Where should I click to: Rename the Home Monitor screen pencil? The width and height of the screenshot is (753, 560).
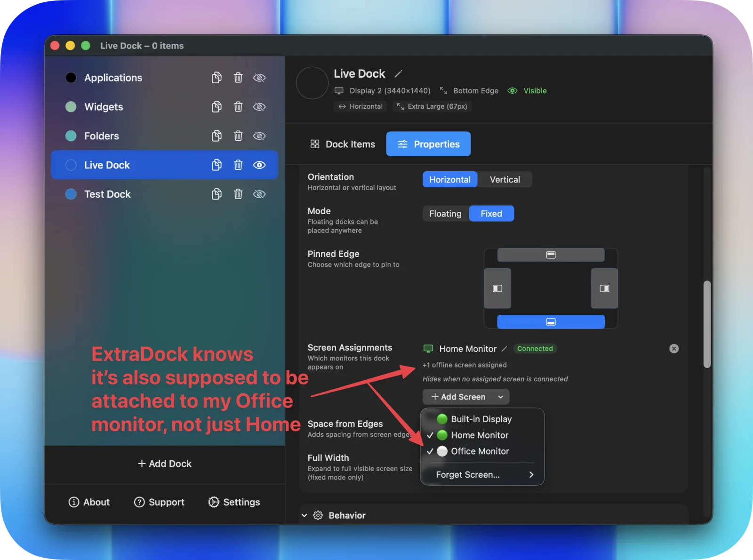click(x=504, y=349)
